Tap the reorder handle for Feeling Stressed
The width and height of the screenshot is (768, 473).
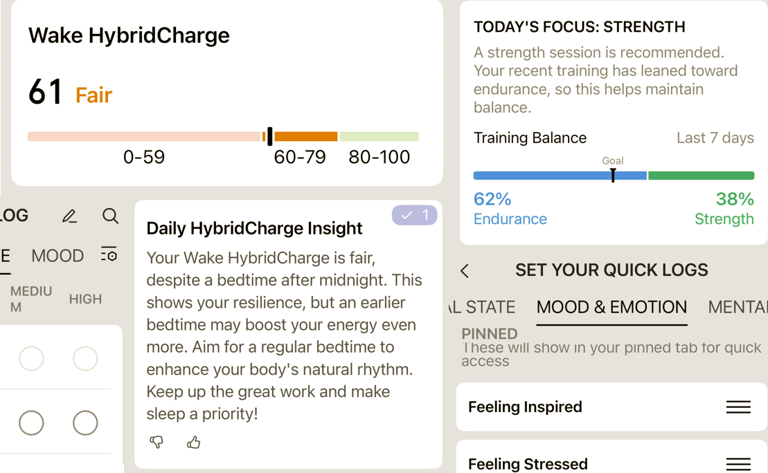pos(738,463)
